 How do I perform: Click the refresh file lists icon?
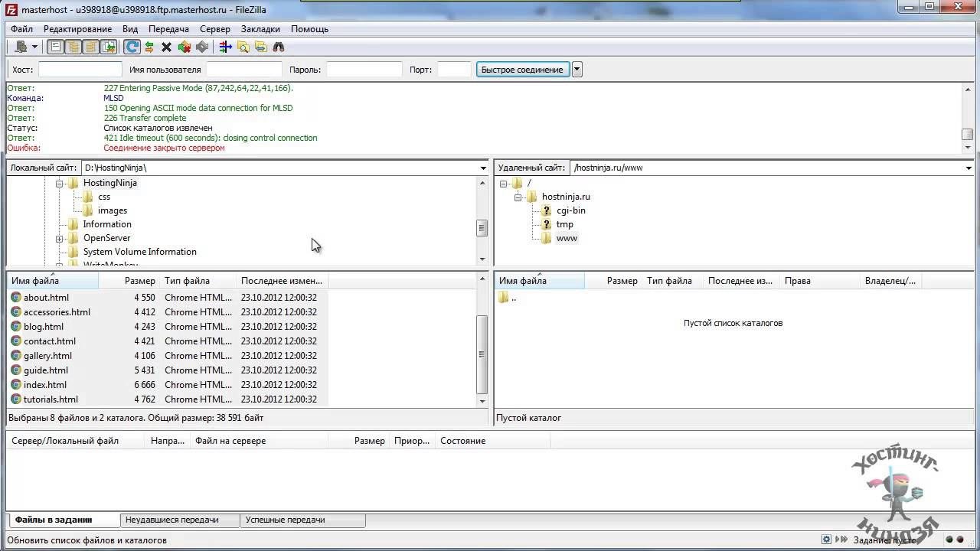[132, 47]
